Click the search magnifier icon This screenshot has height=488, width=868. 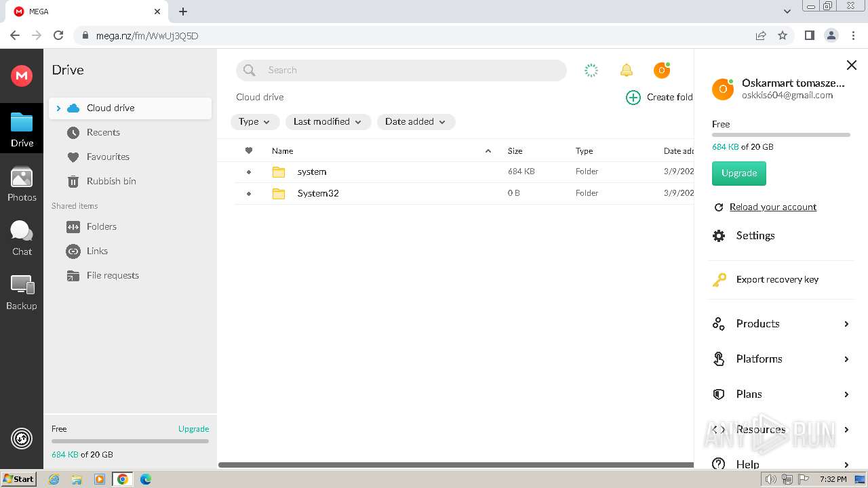[x=249, y=70]
